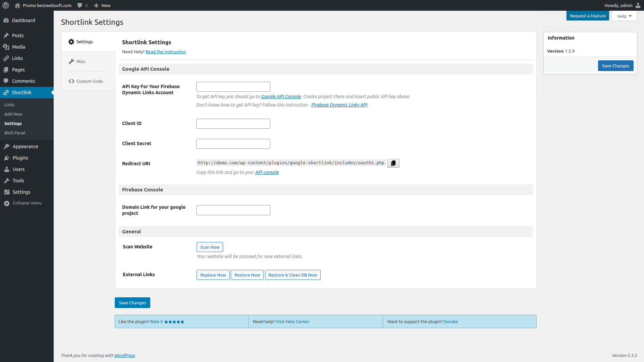Click the Plugins plug icon
644x362 pixels.
(7, 158)
